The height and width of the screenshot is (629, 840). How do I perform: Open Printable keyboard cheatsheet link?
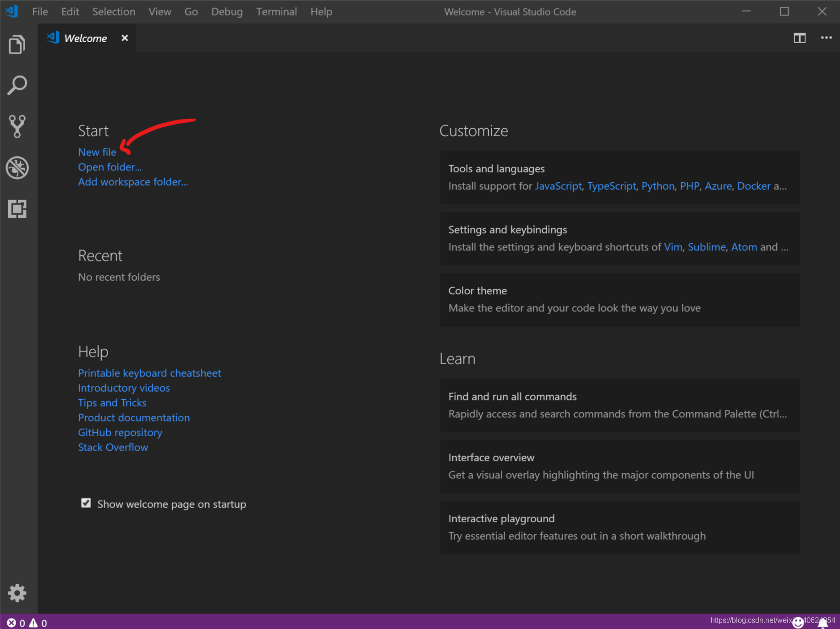pos(149,373)
